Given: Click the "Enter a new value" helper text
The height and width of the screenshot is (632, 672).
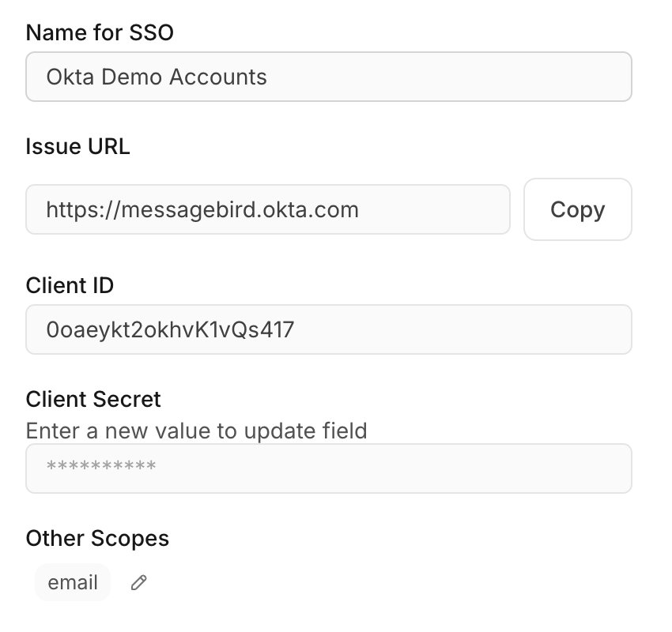Looking at the screenshot, I should pyautogui.click(x=196, y=431).
